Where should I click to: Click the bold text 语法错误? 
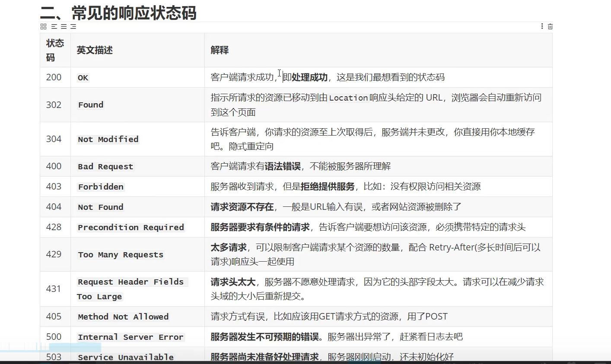click(x=283, y=166)
